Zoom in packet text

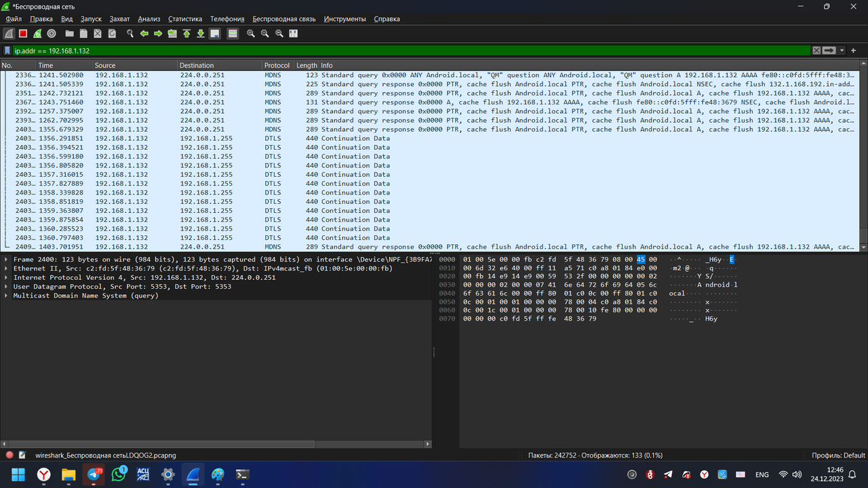pos(251,33)
